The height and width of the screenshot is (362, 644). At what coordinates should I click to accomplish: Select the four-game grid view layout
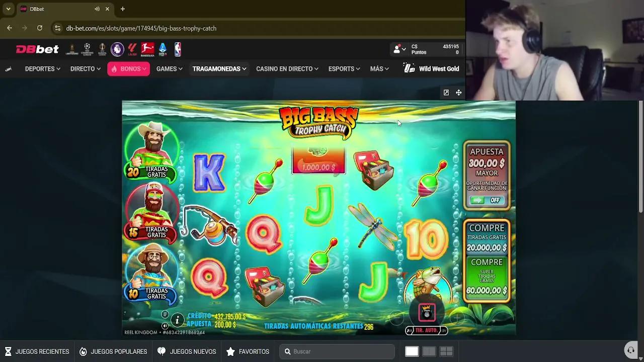tap(446, 351)
